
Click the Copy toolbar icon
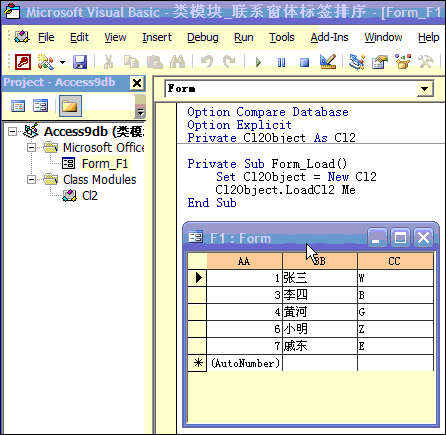point(131,62)
